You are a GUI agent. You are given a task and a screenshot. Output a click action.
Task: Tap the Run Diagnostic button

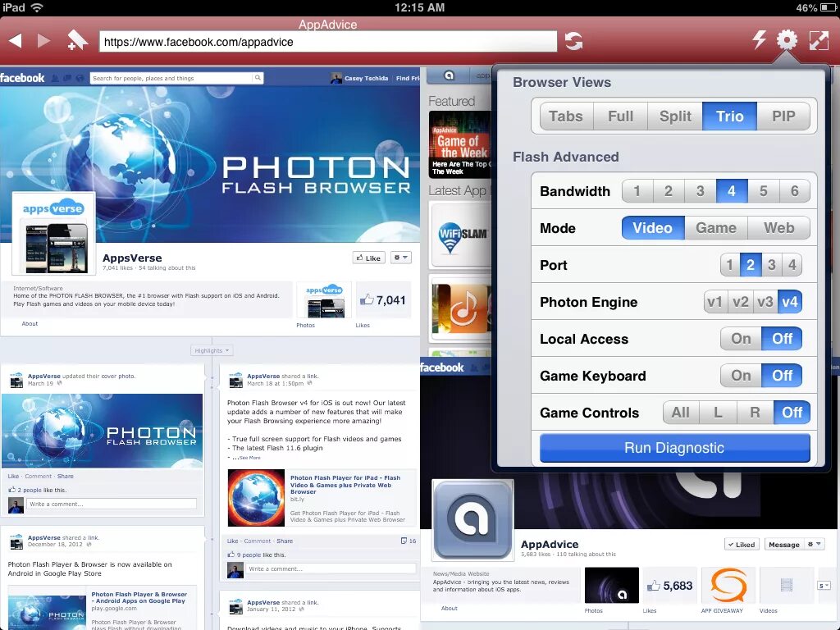[x=674, y=448]
